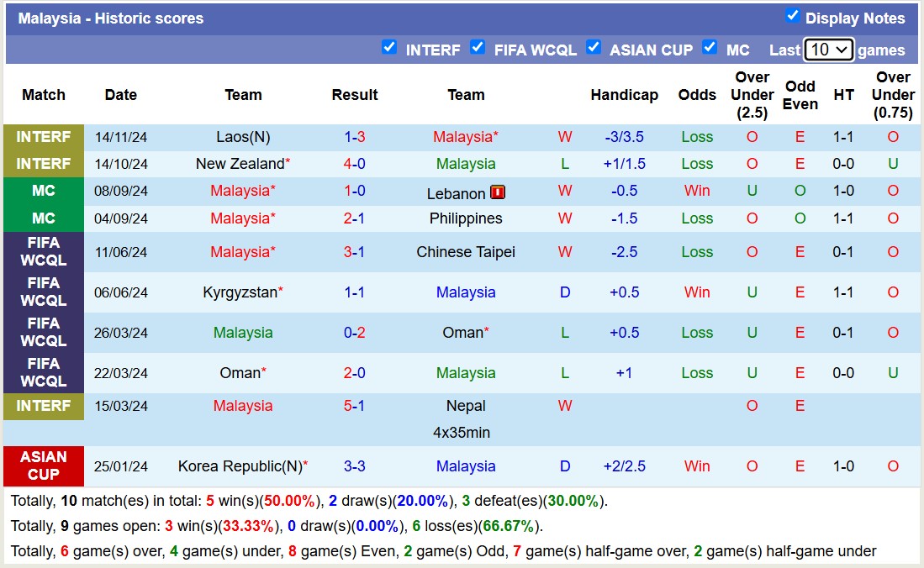Click the Handicap column header

click(624, 95)
